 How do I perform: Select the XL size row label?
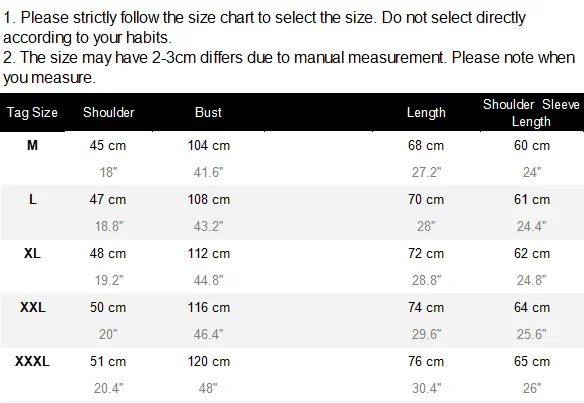pos(32,253)
